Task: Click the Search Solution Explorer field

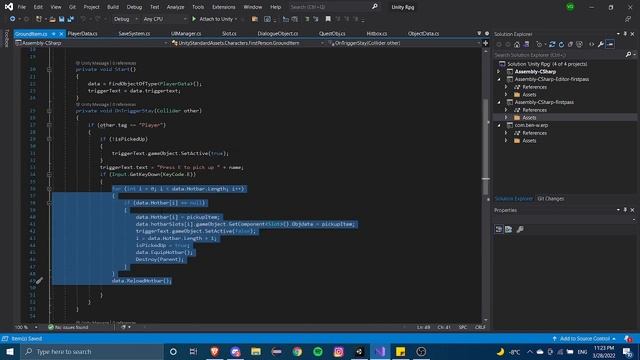Action: click(564, 55)
